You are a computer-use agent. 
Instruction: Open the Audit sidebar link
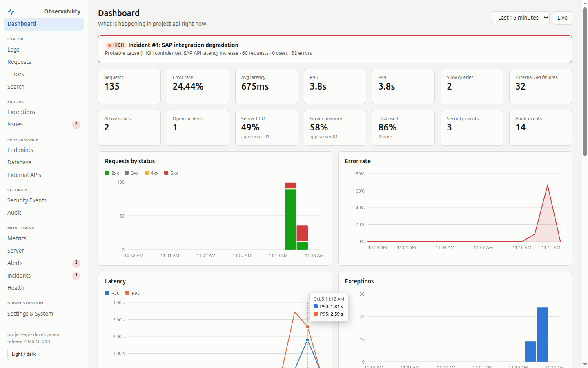[x=44, y=213]
